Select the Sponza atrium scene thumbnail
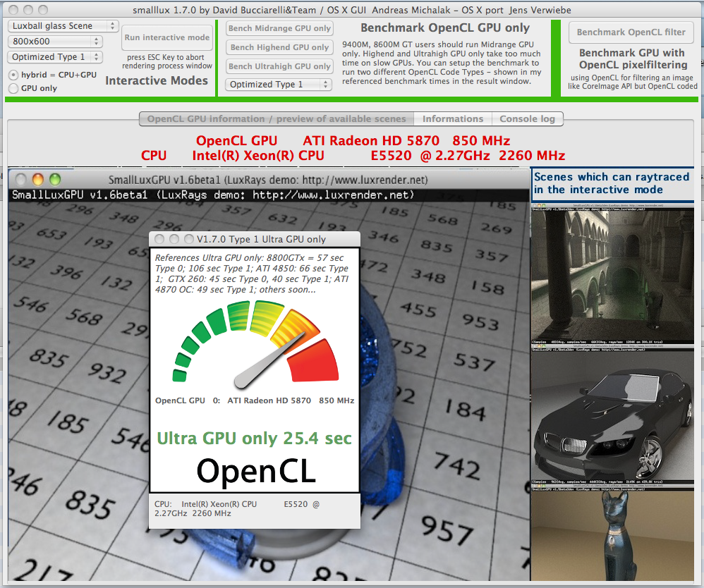The image size is (704, 588). coord(612,274)
